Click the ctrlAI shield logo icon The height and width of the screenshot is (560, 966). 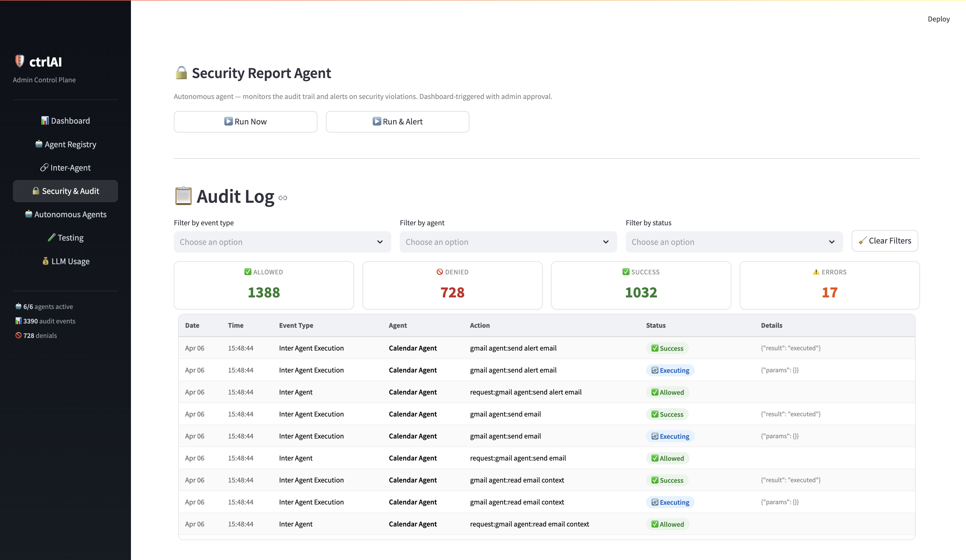pyautogui.click(x=20, y=61)
